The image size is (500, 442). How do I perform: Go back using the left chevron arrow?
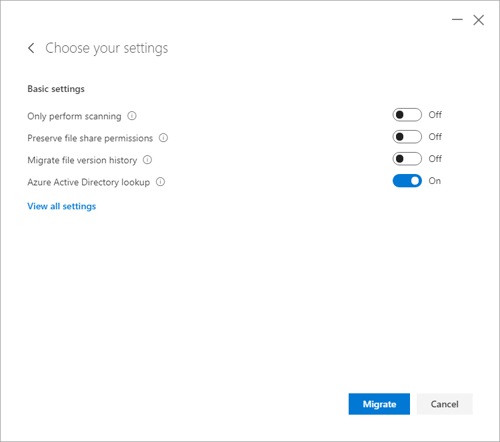pos(31,48)
